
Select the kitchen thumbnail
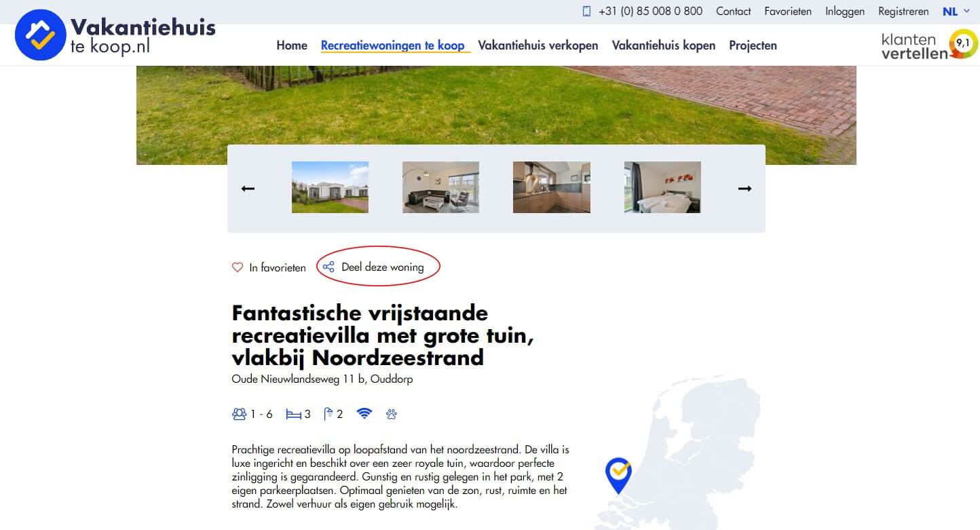[x=552, y=187]
